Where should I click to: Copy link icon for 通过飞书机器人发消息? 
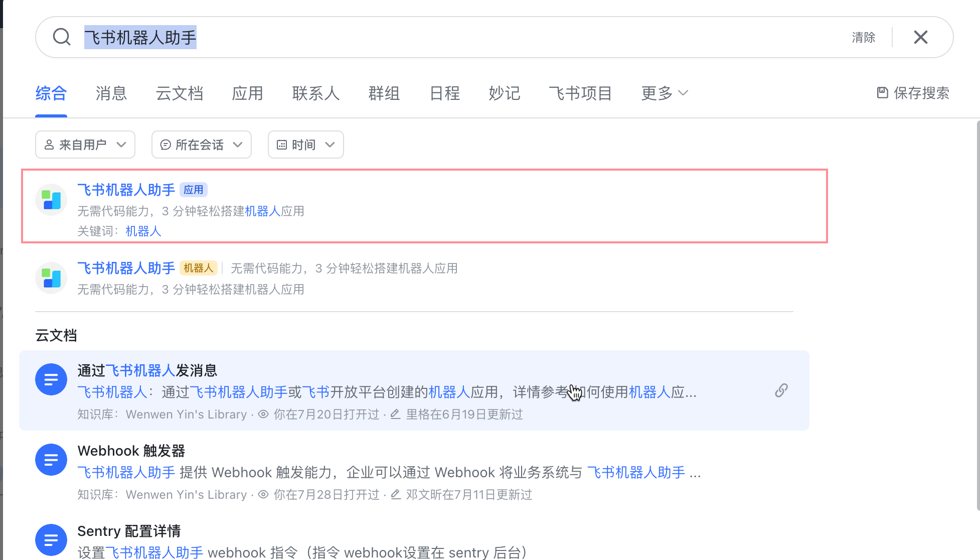781,390
